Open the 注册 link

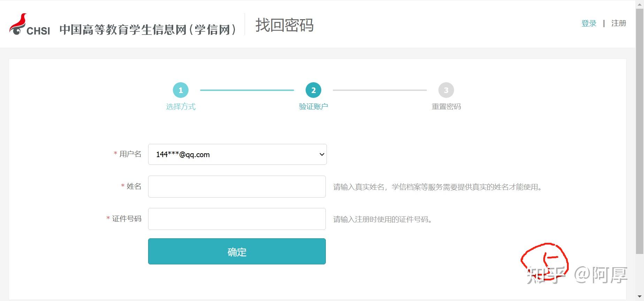point(619,23)
